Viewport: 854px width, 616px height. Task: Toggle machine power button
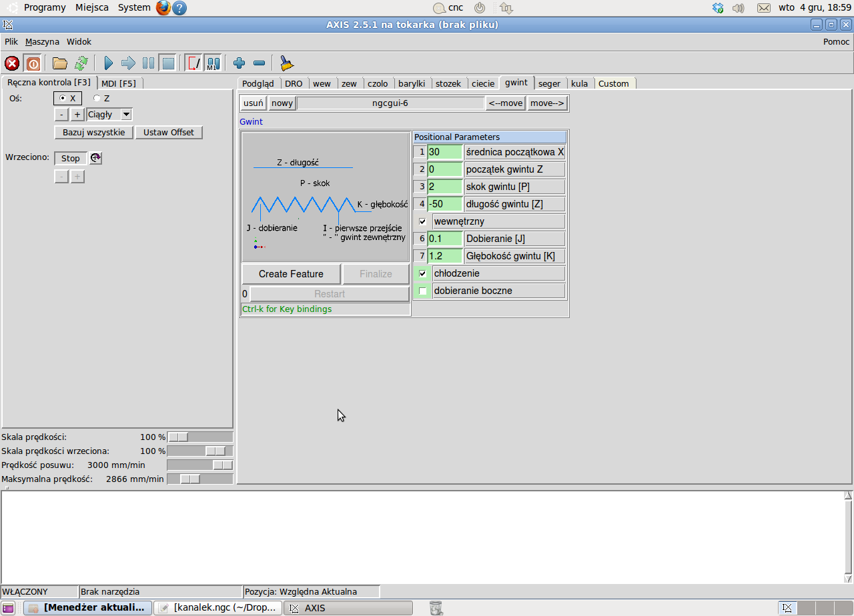click(x=33, y=63)
